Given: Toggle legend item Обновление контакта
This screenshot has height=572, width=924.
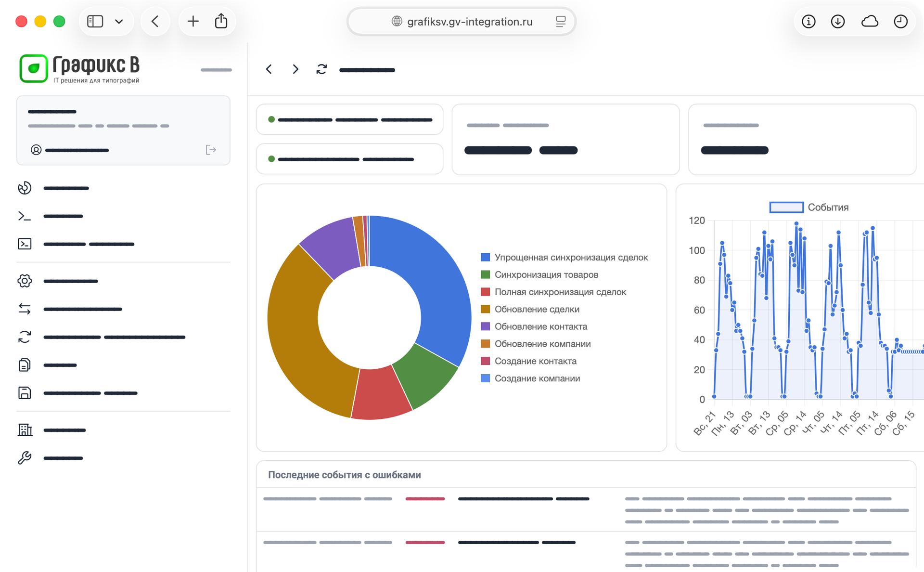Looking at the screenshot, I should (x=534, y=326).
